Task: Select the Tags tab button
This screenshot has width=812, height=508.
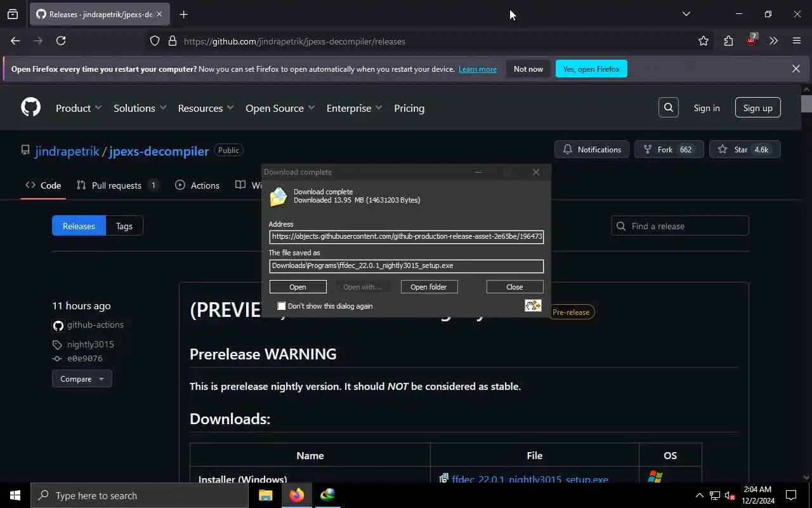Action: 124,226
